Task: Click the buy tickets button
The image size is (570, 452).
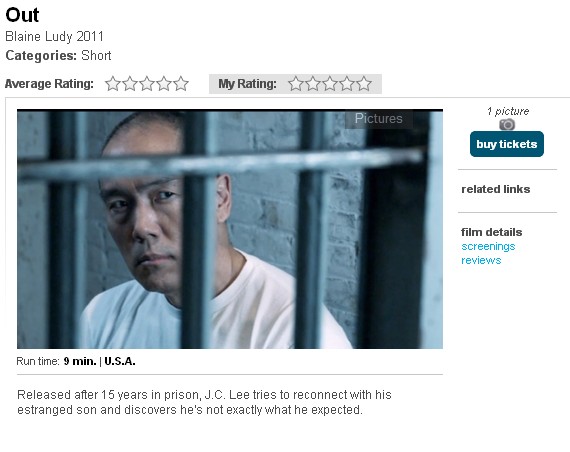Action: click(x=507, y=144)
